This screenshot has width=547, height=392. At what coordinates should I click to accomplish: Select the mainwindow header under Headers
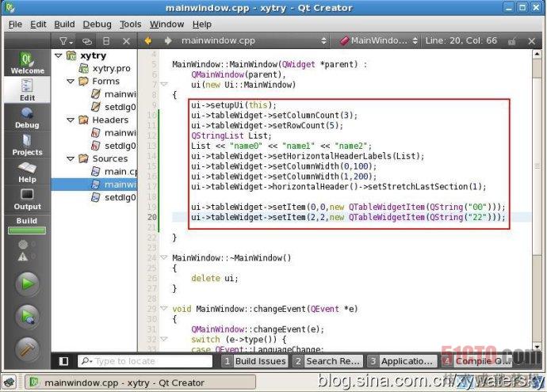point(114,133)
